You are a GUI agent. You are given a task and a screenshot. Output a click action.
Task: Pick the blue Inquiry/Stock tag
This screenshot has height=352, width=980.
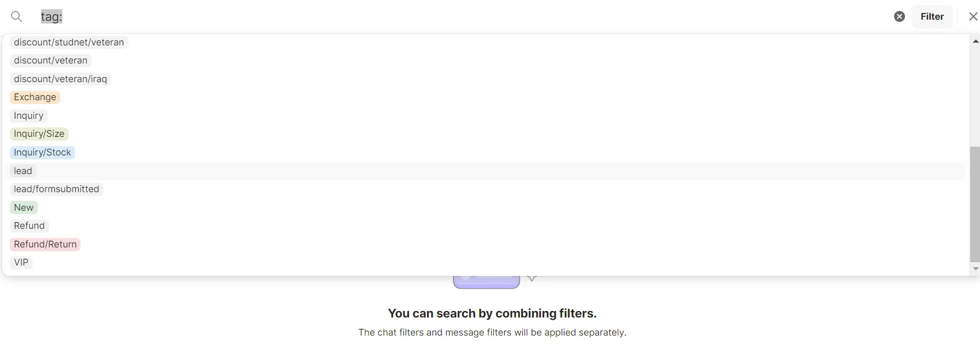point(42,152)
